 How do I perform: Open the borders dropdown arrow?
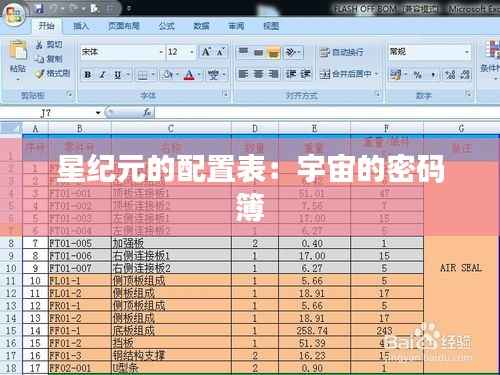click(153, 75)
